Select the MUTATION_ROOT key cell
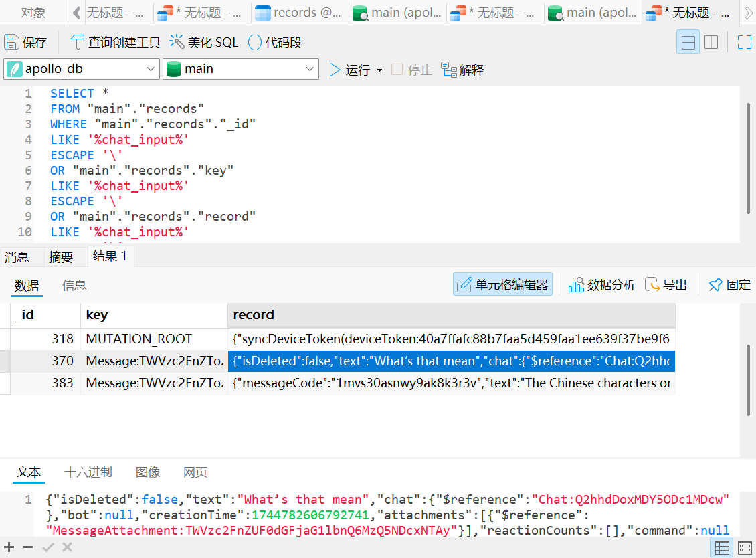The height and width of the screenshot is (558, 756). (154, 339)
